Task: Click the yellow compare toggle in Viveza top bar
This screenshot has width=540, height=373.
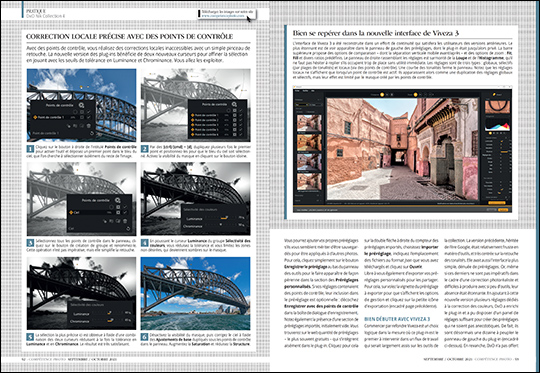Action: pyautogui.click(x=382, y=94)
